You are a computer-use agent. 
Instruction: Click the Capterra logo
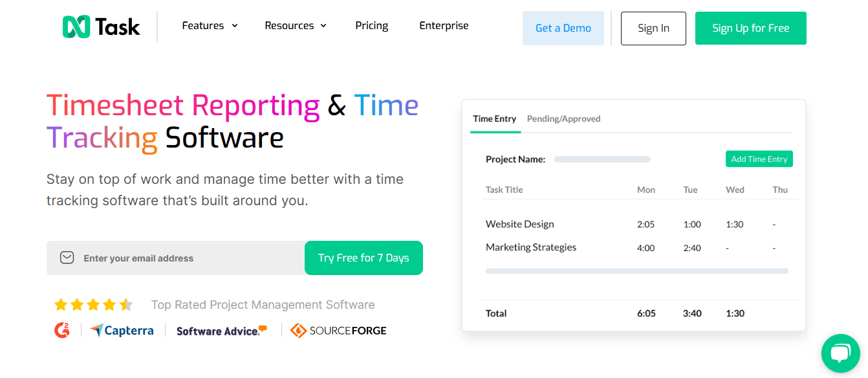pyautogui.click(x=122, y=330)
